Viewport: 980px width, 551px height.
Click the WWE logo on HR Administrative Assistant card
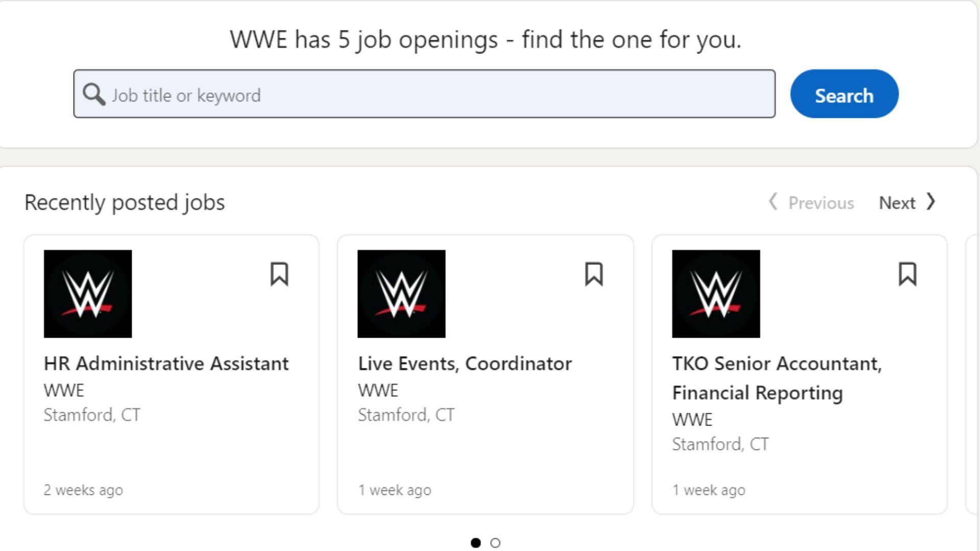pyautogui.click(x=88, y=294)
